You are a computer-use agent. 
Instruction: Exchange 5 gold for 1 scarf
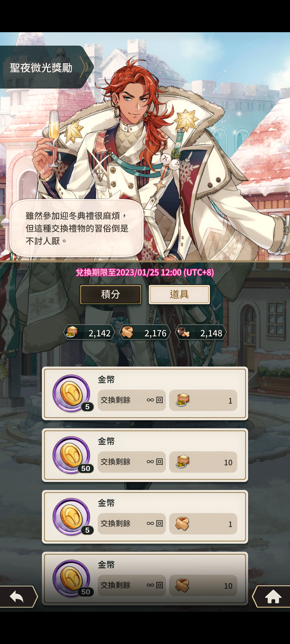pyautogui.click(x=203, y=524)
